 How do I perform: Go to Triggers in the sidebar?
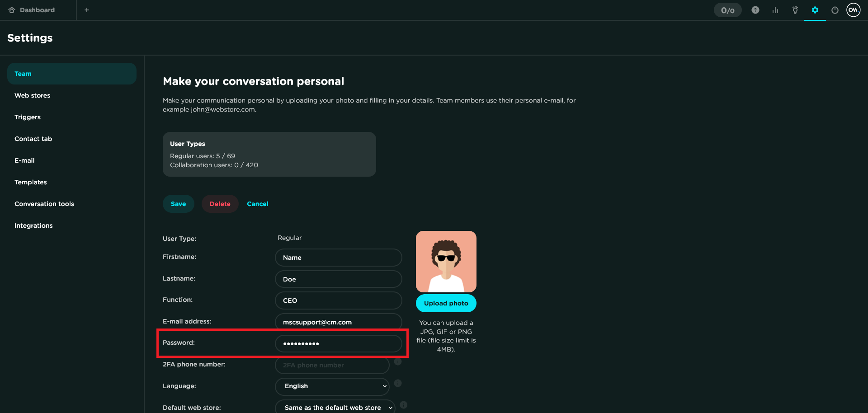coord(28,117)
